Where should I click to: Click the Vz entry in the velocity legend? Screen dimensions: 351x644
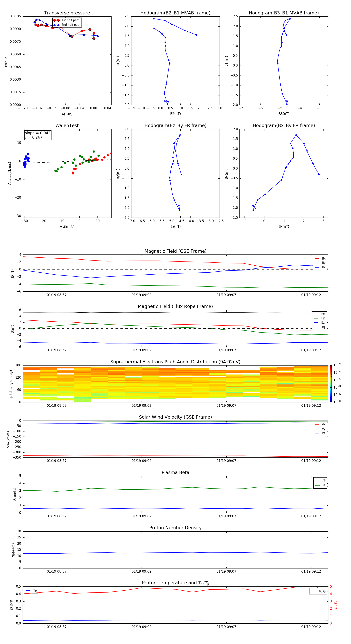pos(320,433)
